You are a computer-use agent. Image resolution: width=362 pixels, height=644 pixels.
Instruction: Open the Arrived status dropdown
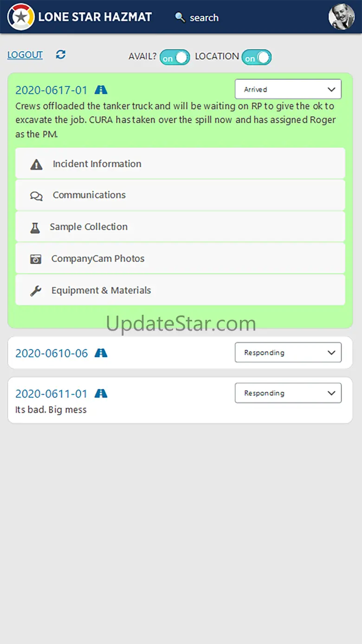tap(288, 89)
